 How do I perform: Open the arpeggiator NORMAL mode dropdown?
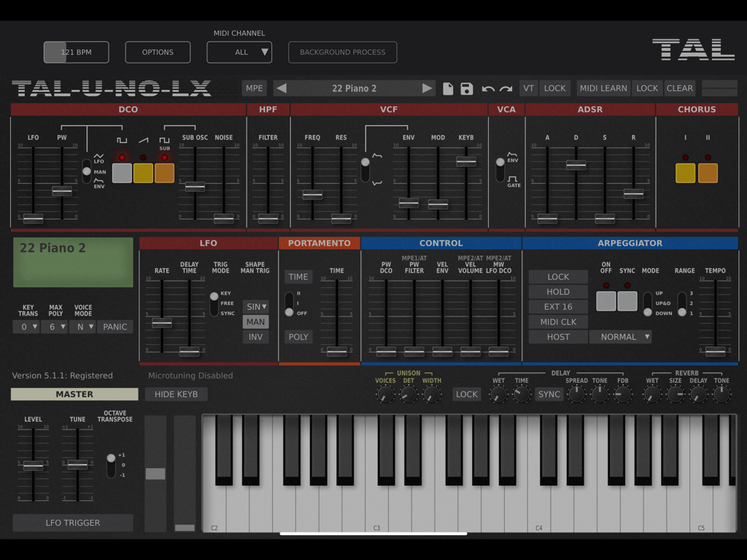pyautogui.click(x=621, y=336)
